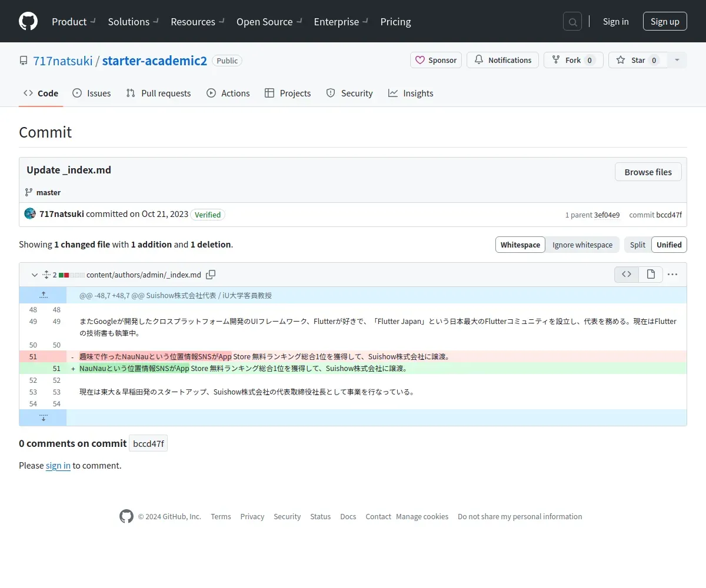This screenshot has width=706, height=588.
Task: Open commit author 717natsuki link
Action: [x=62, y=214]
